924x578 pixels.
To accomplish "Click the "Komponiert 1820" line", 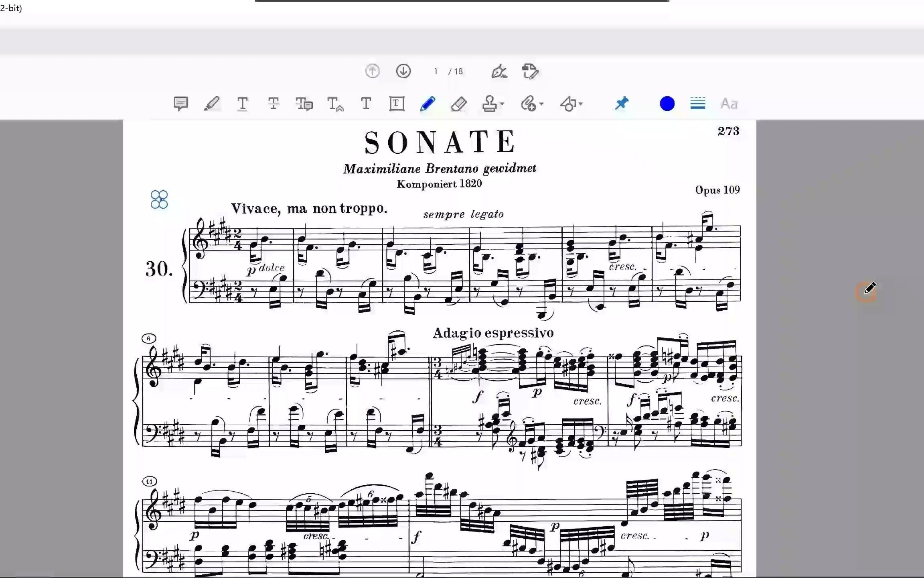I will coord(439,184).
